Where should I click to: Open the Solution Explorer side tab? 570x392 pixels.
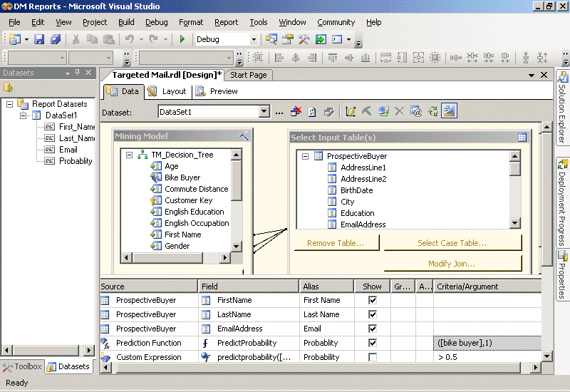(x=563, y=108)
